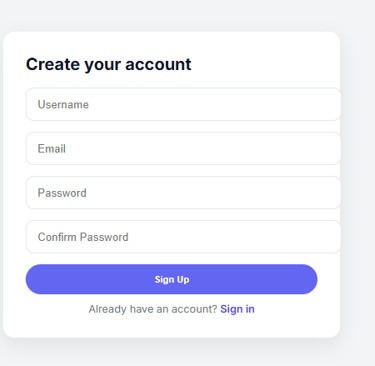The width and height of the screenshot is (375, 366).
Task: Follow the Sign in link
Action: 237,309
